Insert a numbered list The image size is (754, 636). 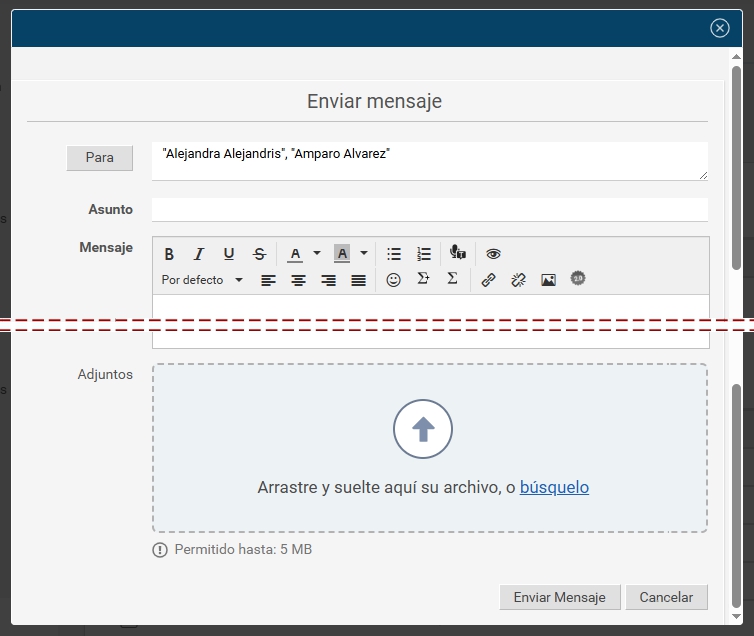(424, 254)
